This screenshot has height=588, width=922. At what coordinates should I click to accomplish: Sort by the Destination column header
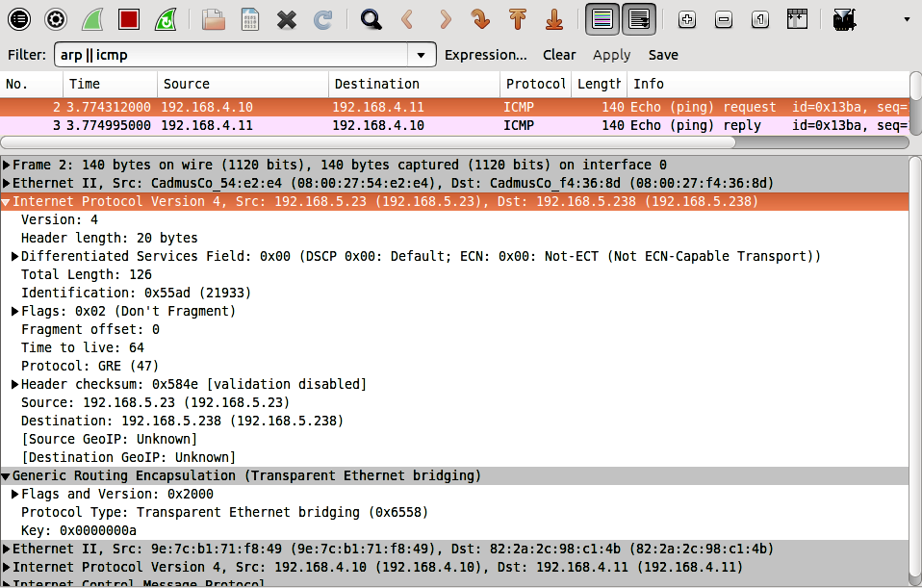(x=414, y=84)
